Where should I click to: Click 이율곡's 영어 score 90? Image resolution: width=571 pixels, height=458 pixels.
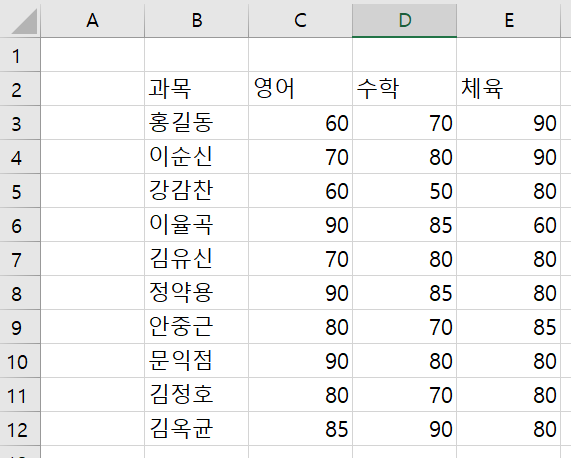pyautogui.click(x=300, y=225)
